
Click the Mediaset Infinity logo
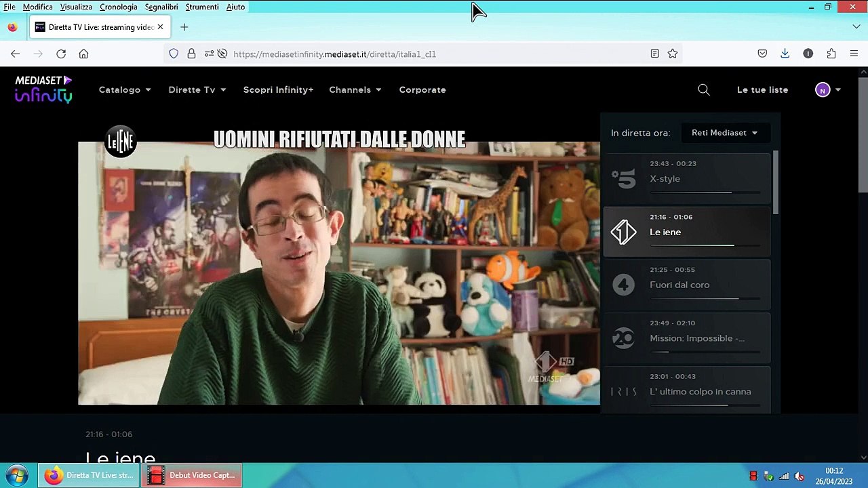43,89
